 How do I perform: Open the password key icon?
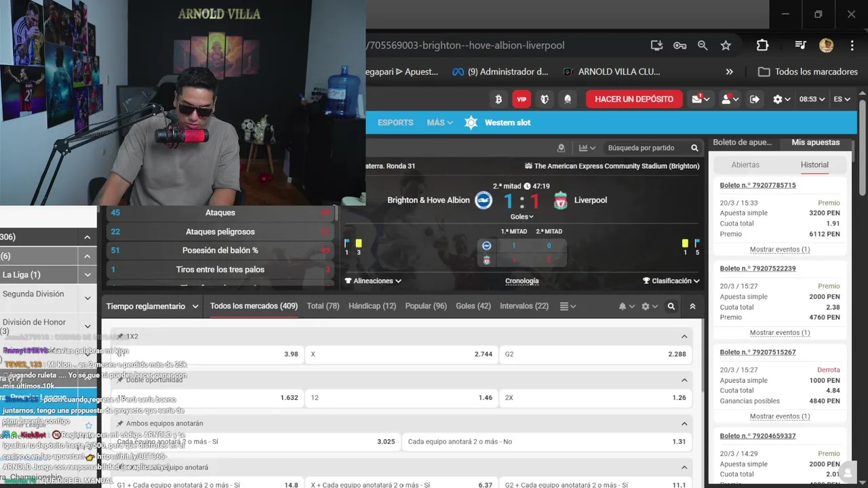click(679, 45)
